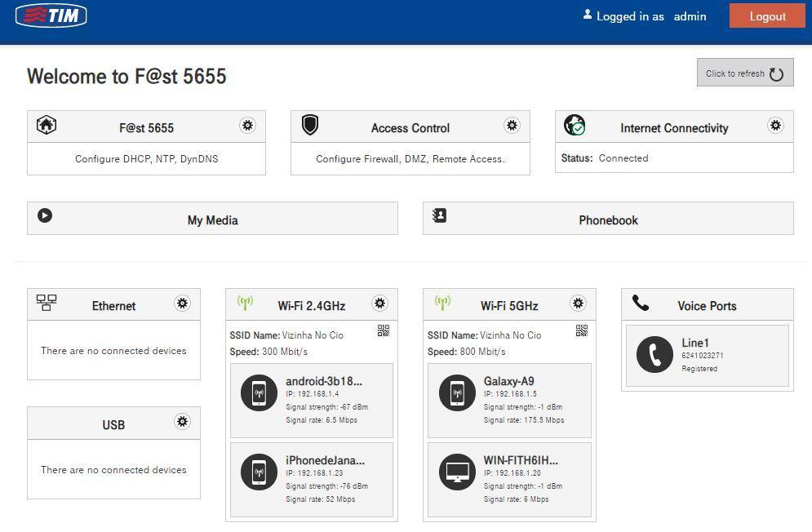Open Wi-Fi 2.4GHz settings gear
This screenshot has width=812, height=532.
379,304
